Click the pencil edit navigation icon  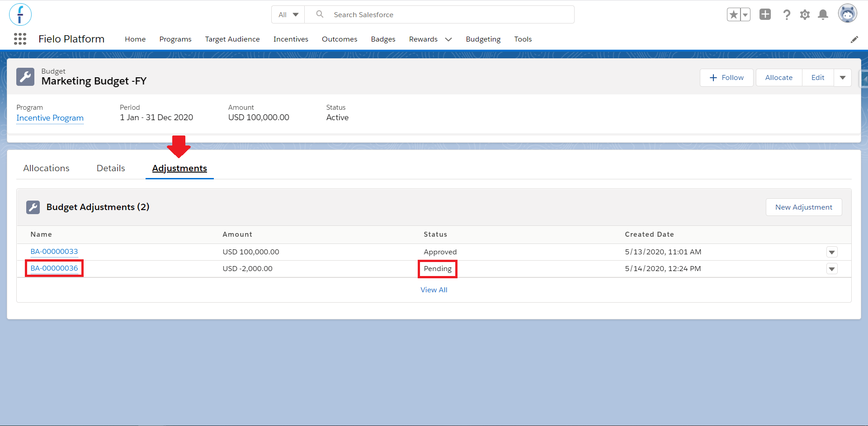coord(854,39)
